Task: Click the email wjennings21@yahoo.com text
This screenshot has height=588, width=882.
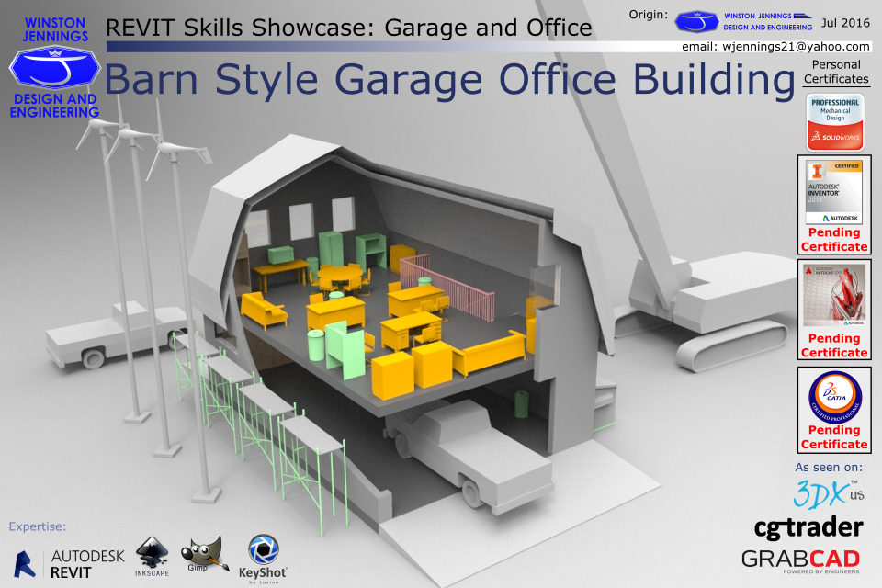Action: (x=775, y=47)
